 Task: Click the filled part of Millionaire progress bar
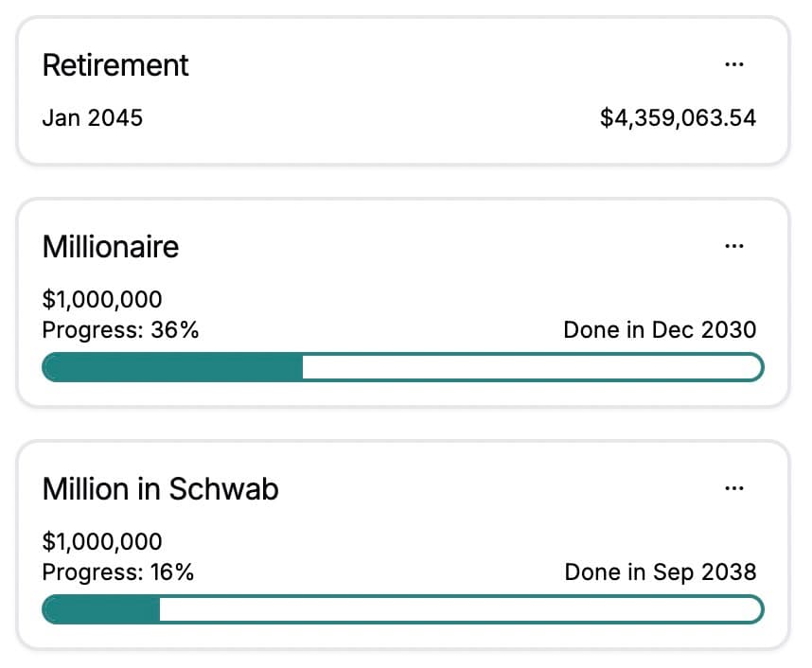[x=172, y=367]
